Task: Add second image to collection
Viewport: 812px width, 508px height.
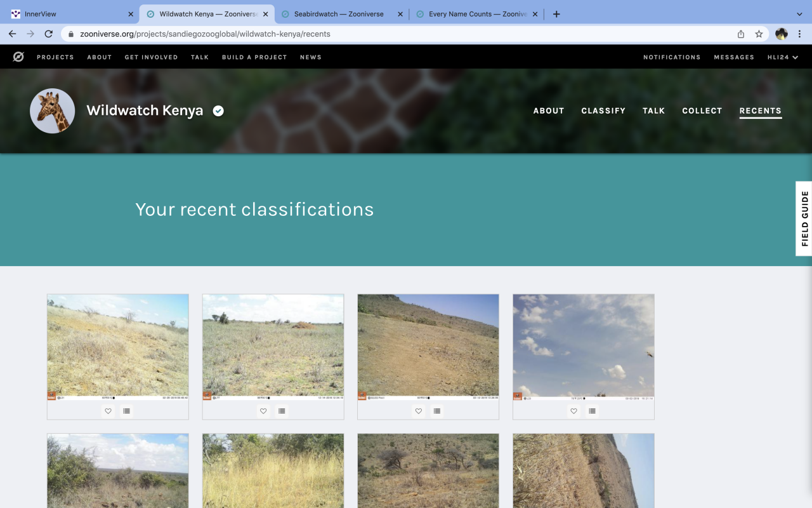Action: [282, 411]
